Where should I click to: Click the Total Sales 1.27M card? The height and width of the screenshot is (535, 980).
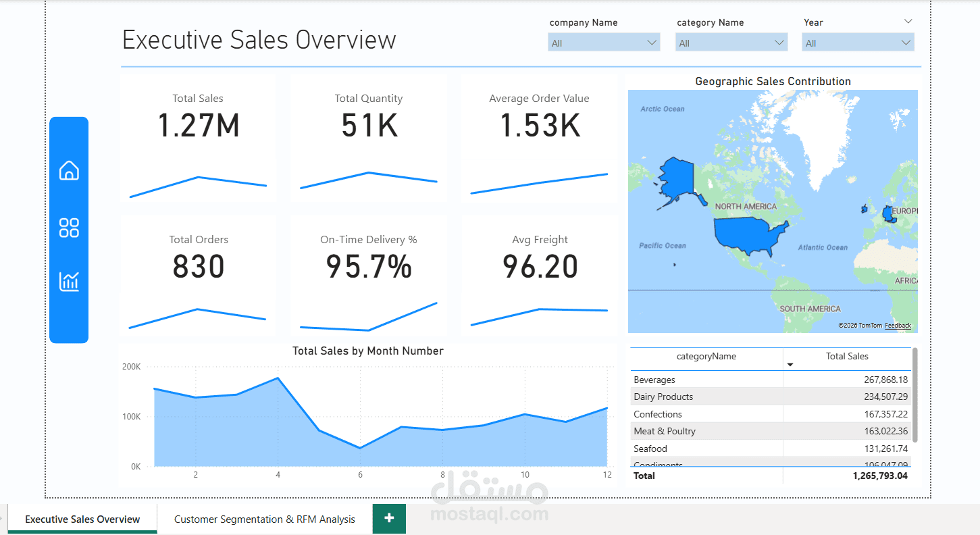198,138
